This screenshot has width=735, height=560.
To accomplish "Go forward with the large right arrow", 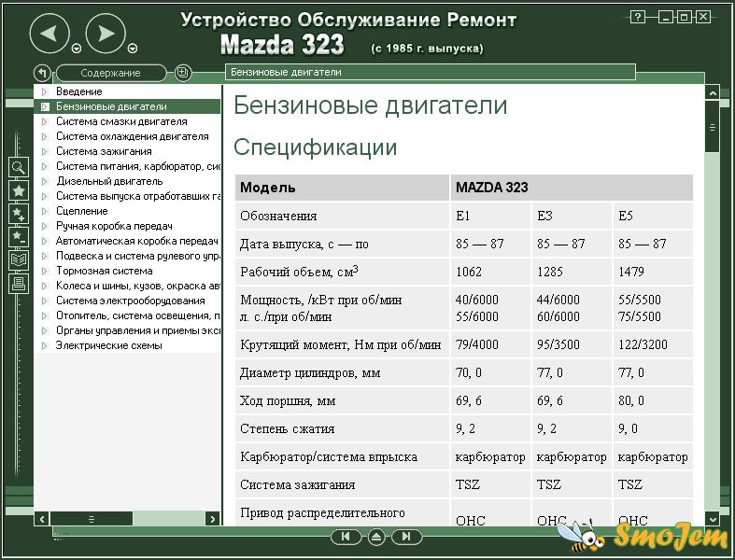I will (x=106, y=34).
